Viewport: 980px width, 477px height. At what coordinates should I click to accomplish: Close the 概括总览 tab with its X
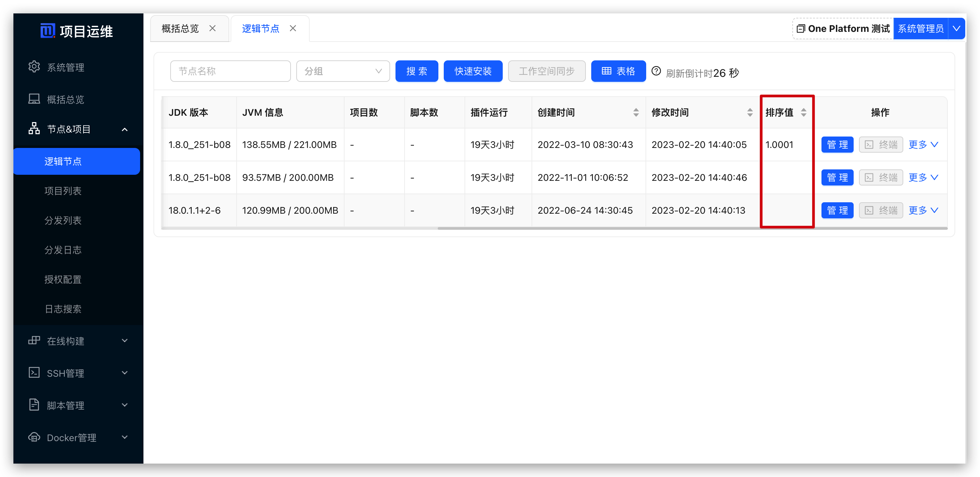pos(213,29)
